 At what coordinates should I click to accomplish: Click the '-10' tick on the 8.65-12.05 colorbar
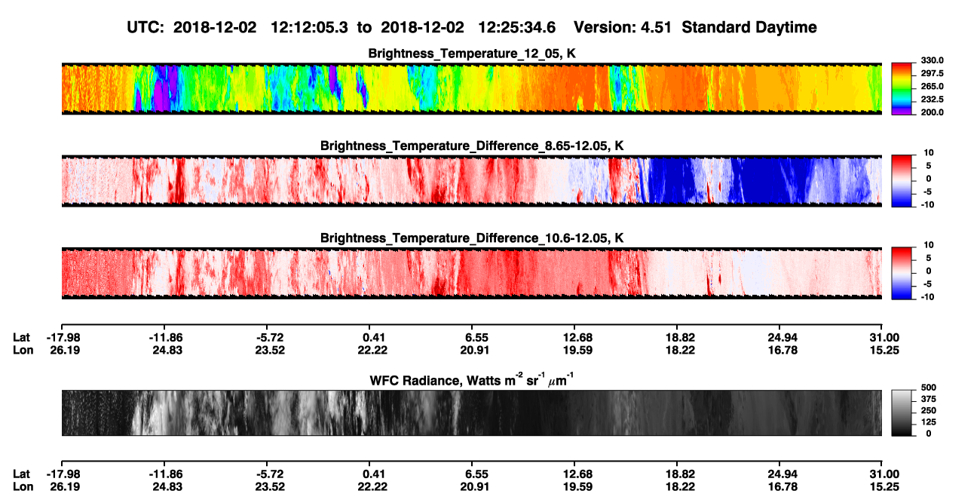928,204
